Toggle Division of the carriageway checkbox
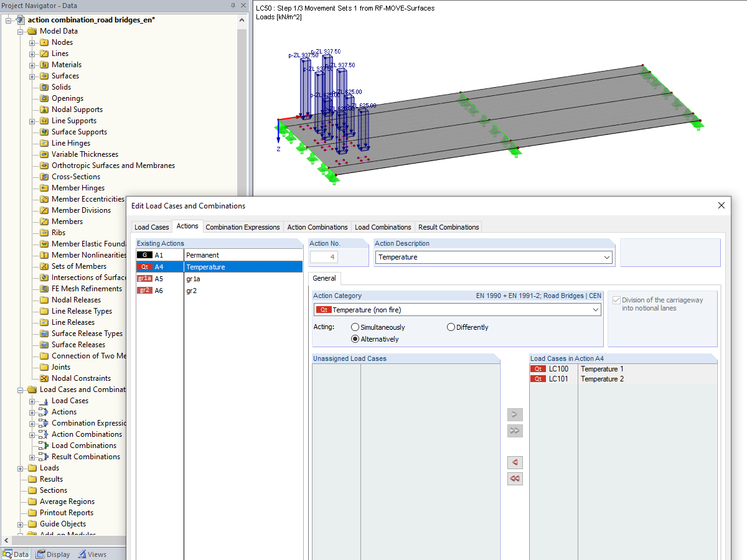The height and width of the screenshot is (560, 747). 616,300
